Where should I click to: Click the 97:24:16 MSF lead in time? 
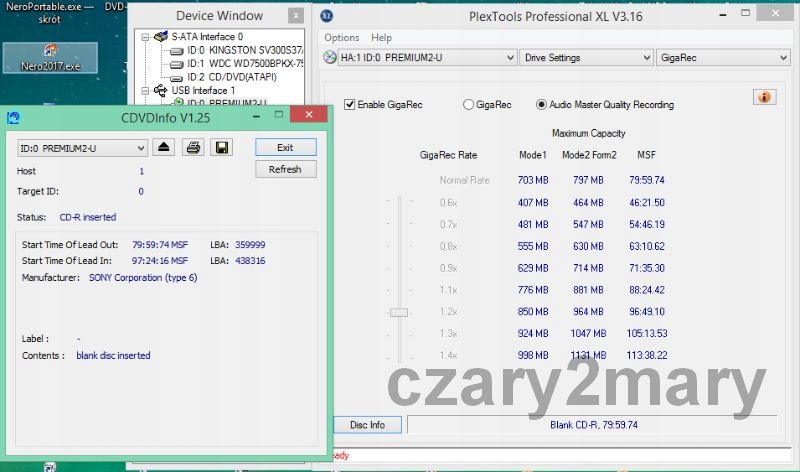click(x=160, y=260)
